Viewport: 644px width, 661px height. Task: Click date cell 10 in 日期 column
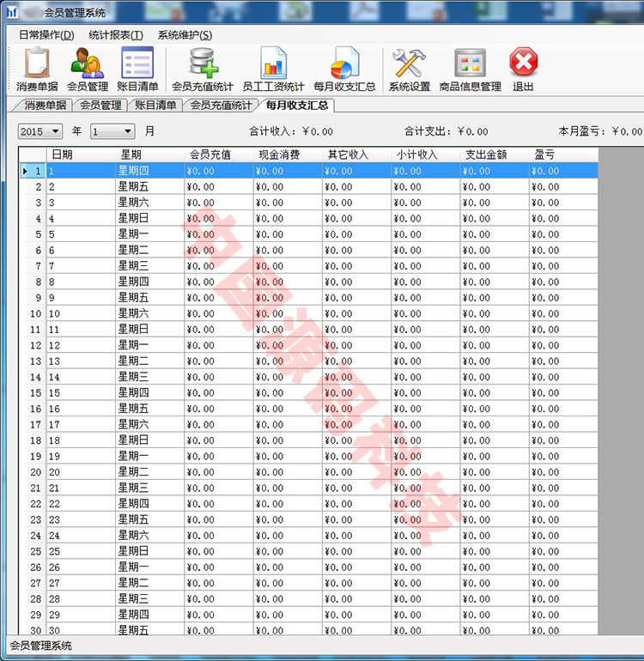(x=81, y=313)
